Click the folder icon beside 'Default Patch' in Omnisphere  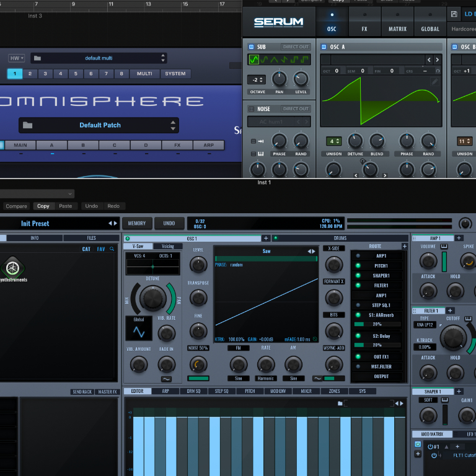[28, 125]
